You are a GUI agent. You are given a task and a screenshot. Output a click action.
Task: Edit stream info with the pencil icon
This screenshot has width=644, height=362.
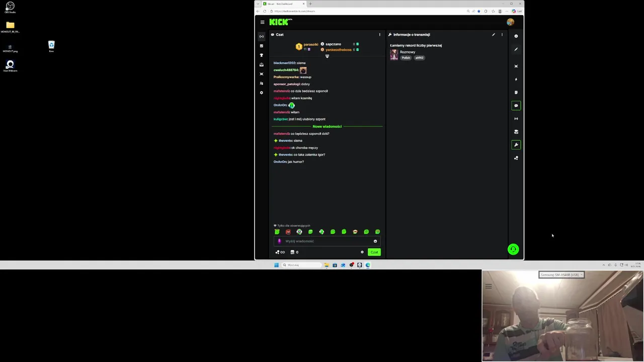coord(493,35)
